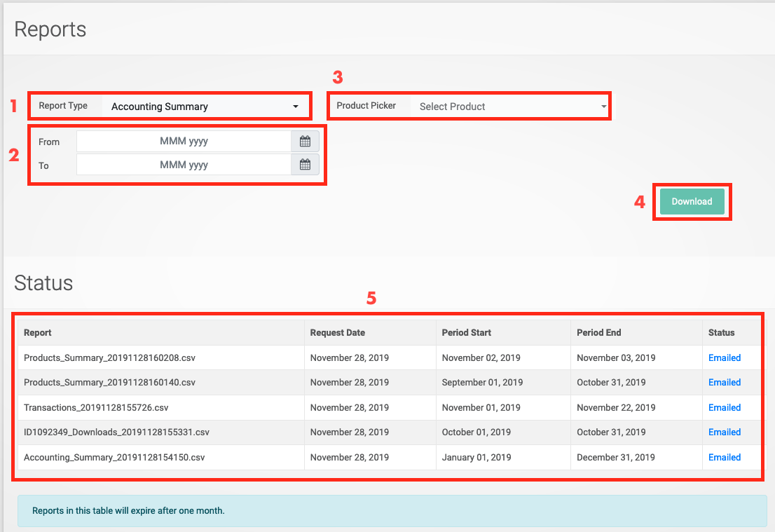Open the From date calendar picker icon
This screenshot has width=775, height=532.
(x=305, y=142)
